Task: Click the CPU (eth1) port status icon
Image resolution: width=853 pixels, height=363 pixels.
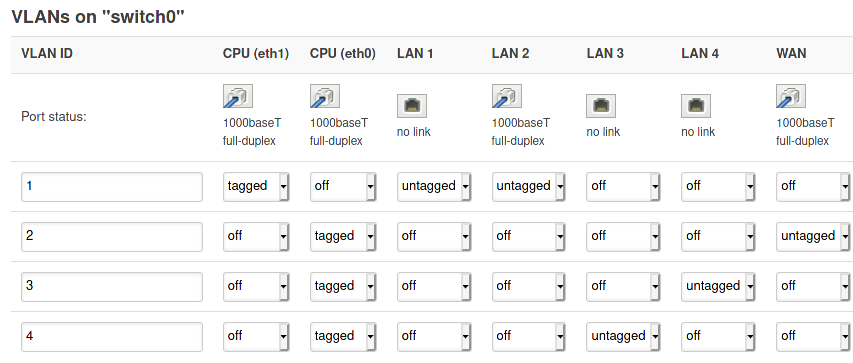Action: tap(238, 96)
